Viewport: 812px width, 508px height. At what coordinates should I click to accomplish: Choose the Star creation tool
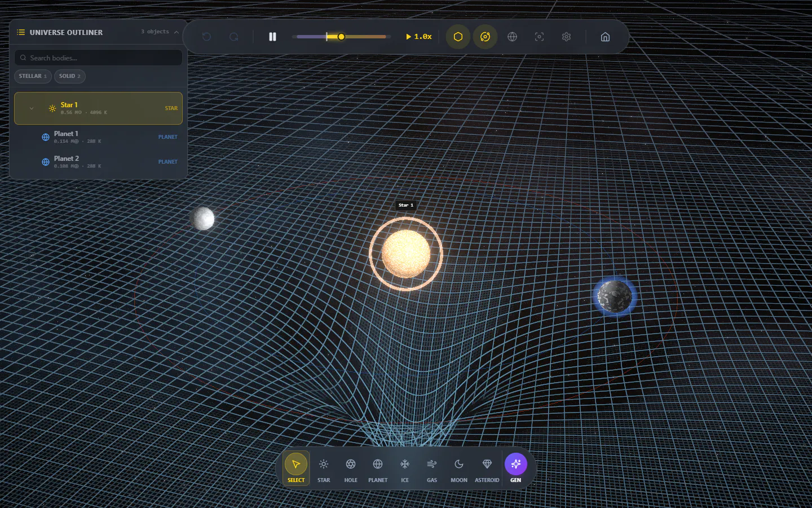tap(324, 468)
